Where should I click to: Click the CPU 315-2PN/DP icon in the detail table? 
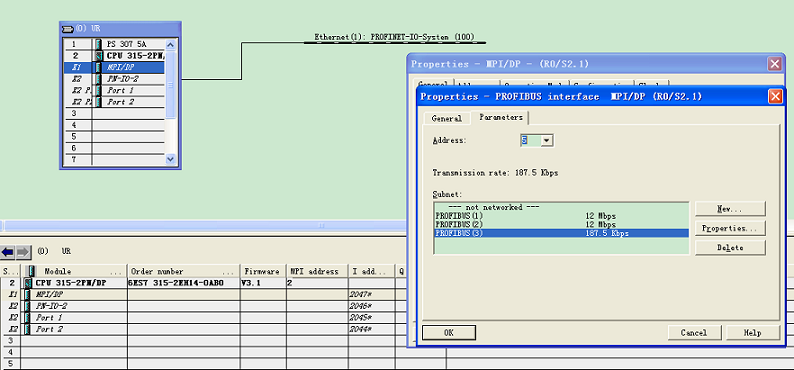pyautogui.click(x=28, y=283)
